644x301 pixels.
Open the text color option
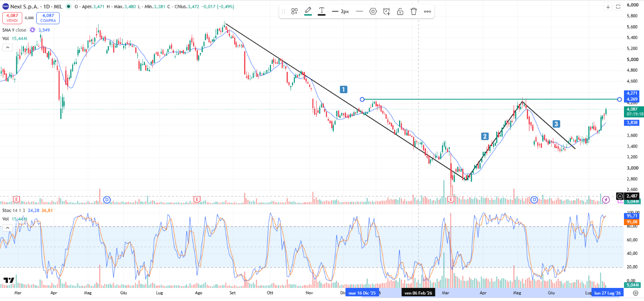click(x=322, y=11)
